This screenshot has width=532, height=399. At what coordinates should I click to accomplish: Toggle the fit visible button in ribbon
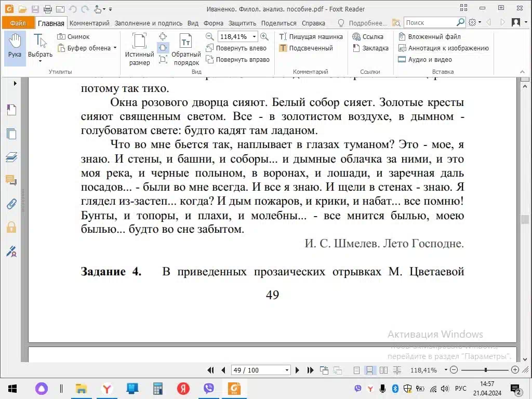[163, 60]
